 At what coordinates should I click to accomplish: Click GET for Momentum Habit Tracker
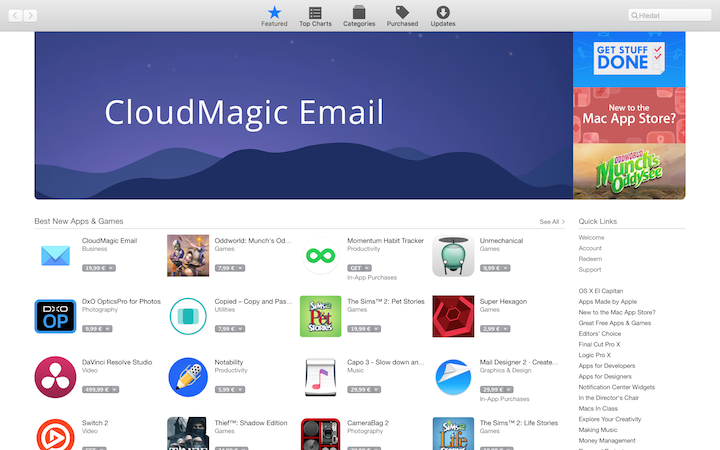tap(355, 268)
